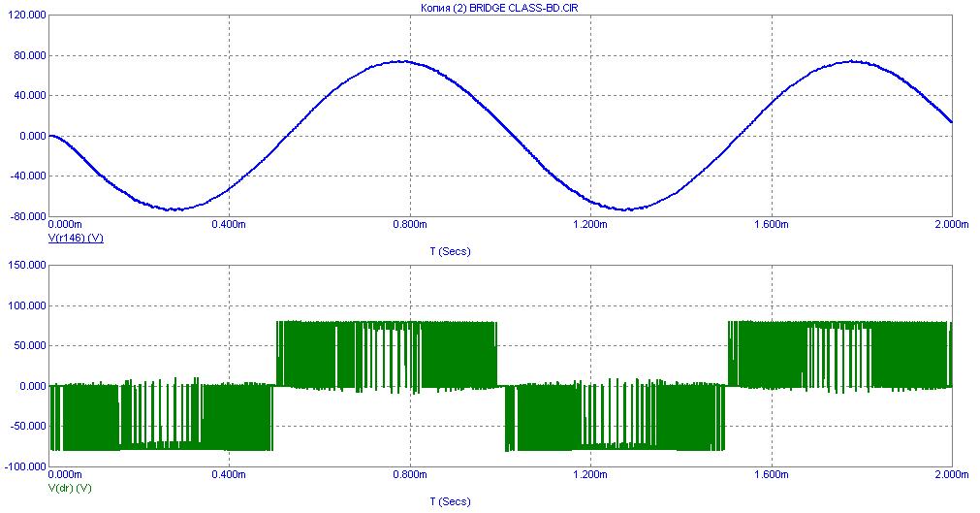Click 1.600m time tick on V(r146) plot
Image resolution: width=980 pixels, height=513 pixels.
tap(772, 224)
